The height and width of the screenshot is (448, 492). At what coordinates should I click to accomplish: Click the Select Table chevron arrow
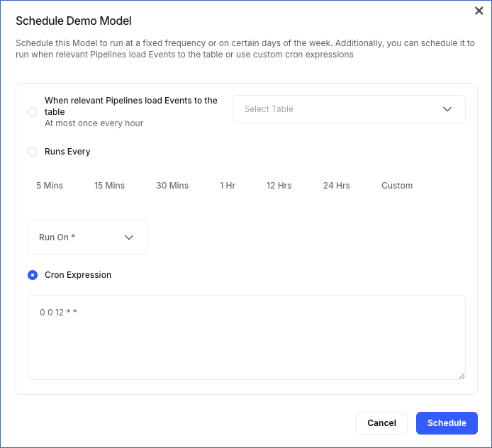(x=447, y=109)
